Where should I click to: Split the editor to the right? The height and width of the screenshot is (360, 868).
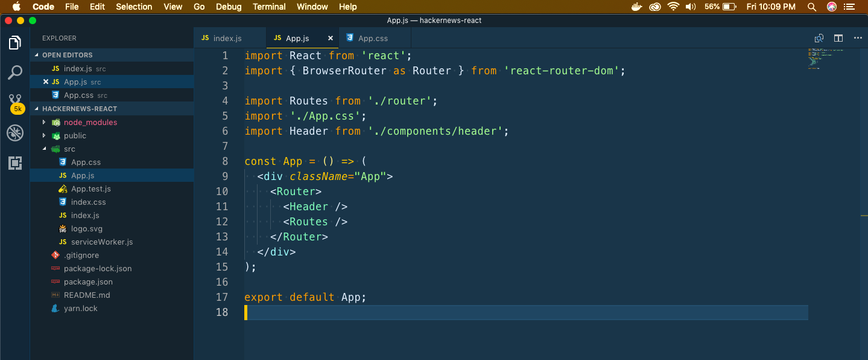pyautogui.click(x=838, y=38)
